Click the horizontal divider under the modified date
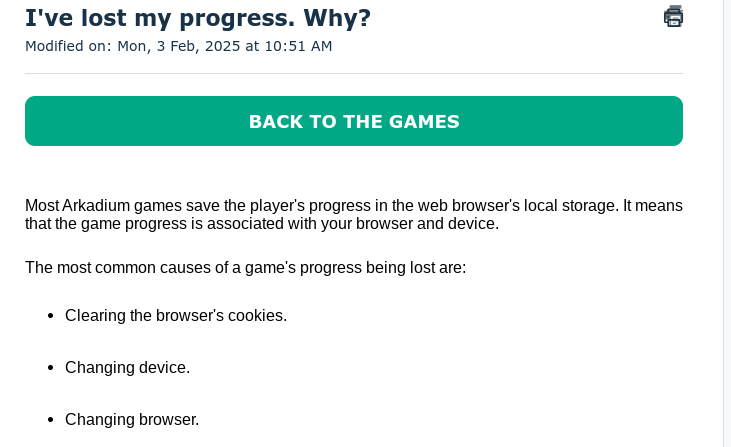Viewport: 731px width, 447px height. (x=354, y=73)
